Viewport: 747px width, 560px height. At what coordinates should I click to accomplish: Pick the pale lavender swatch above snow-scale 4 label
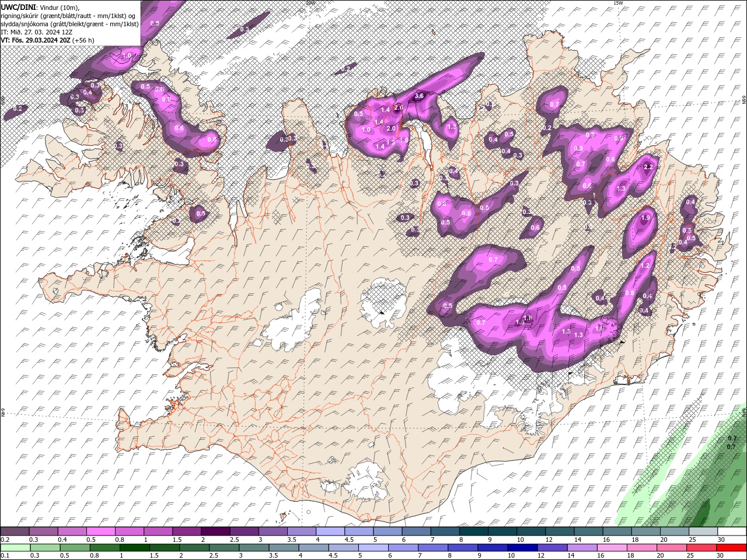(330, 531)
